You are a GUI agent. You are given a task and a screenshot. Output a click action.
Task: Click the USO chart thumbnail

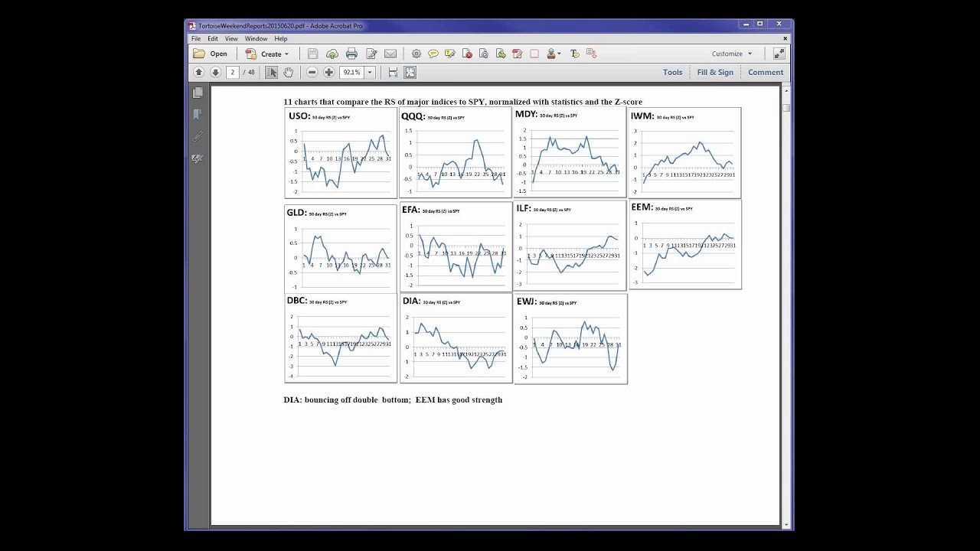pyautogui.click(x=341, y=153)
